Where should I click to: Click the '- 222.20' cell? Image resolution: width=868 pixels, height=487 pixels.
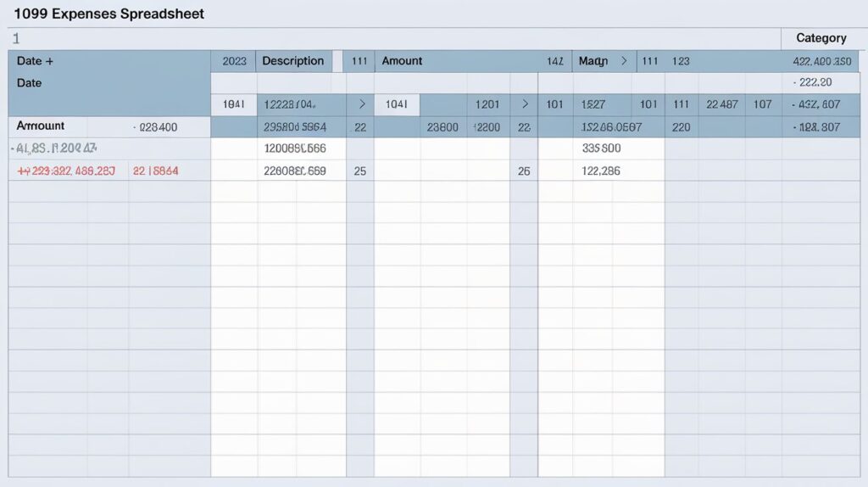tap(812, 82)
